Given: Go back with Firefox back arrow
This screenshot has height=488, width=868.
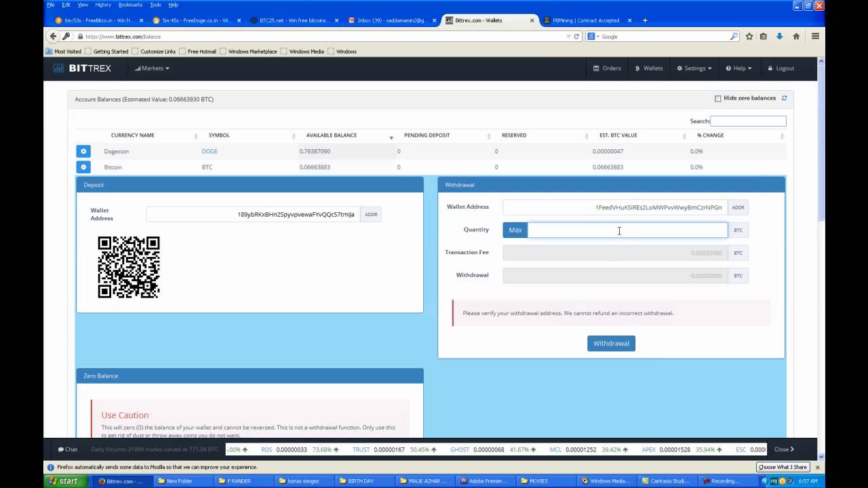Looking at the screenshot, I should [x=53, y=36].
